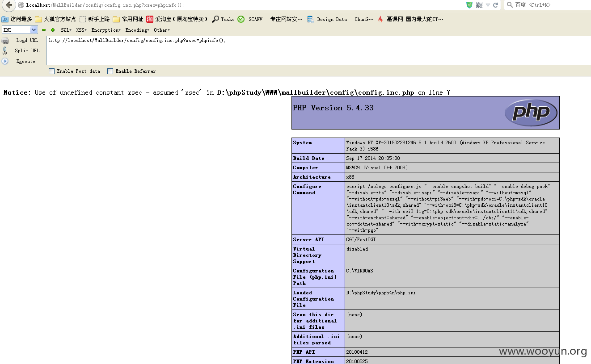
Task: Click the PHP logo image
Action: tap(531, 113)
